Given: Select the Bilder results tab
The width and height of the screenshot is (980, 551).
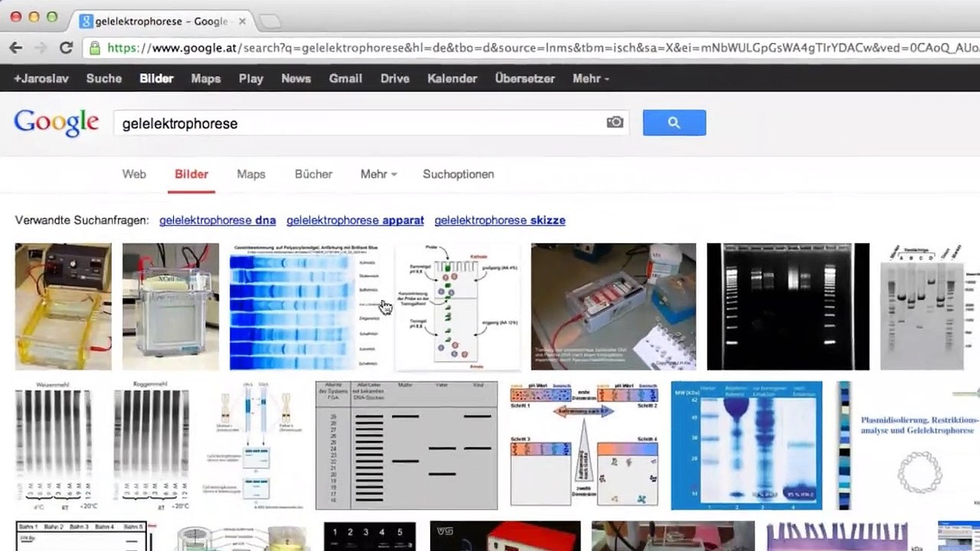Looking at the screenshot, I should point(191,174).
